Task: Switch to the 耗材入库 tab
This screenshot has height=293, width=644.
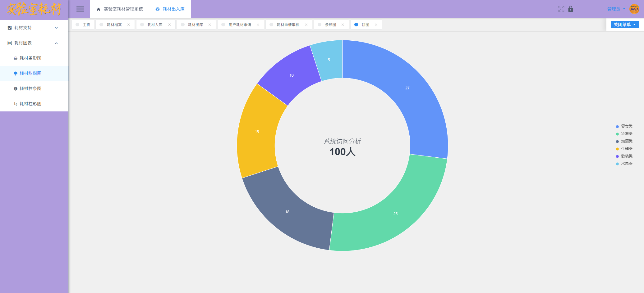Action: [155, 25]
